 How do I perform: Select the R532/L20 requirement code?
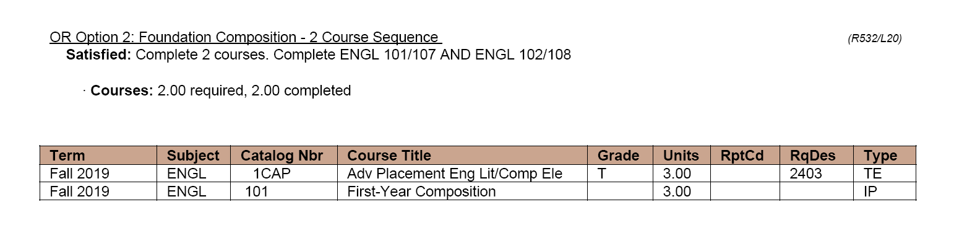[x=874, y=38]
